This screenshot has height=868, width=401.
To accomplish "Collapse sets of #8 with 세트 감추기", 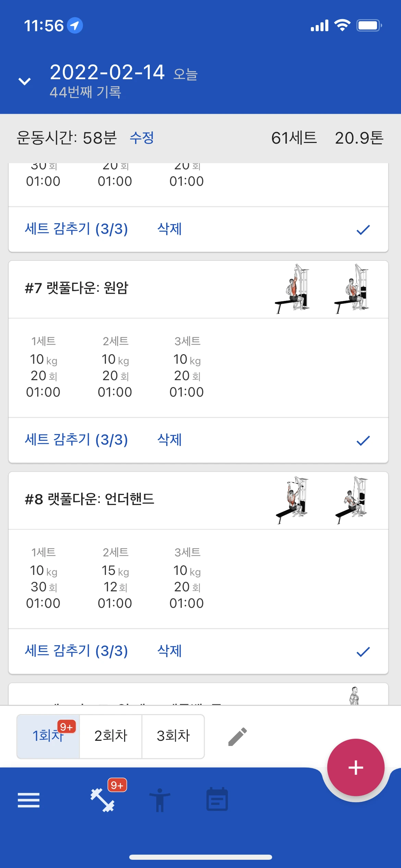I will [76, 651].
